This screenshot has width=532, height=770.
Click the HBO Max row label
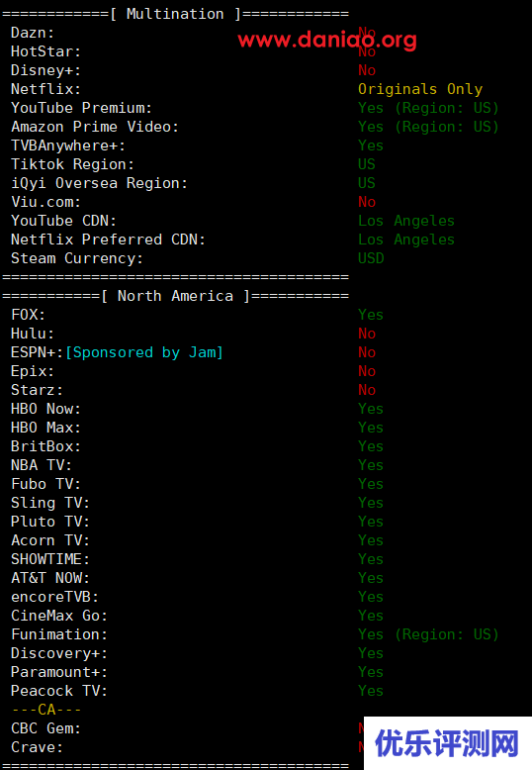coord(45,428)
